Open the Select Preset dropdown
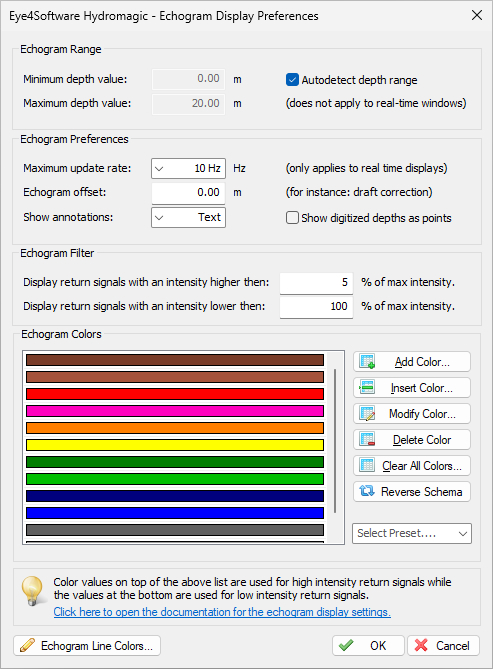The image size is (493, 669). tap(412, 533)
